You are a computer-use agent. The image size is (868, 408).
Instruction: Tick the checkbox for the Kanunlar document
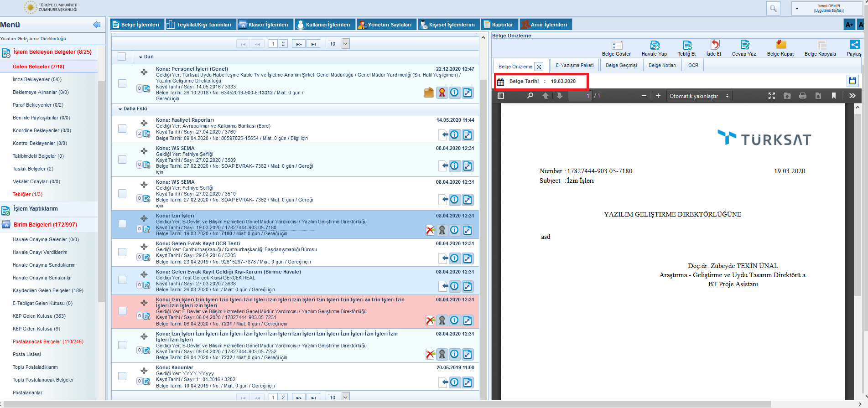tap(122, 376)
